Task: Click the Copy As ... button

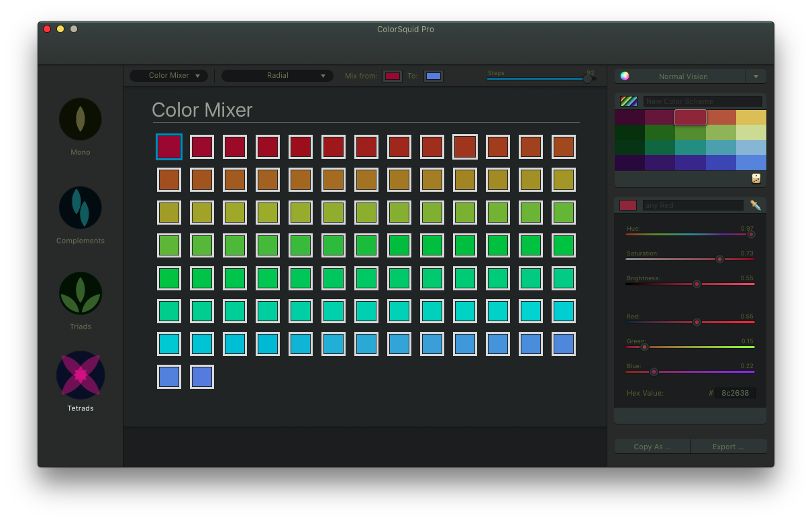Action: (x=652, y=447)
